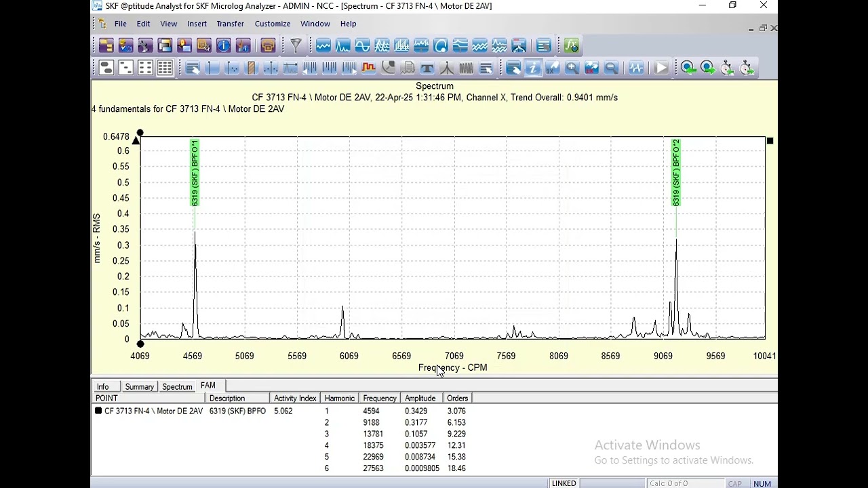Click the frequency value 27563
This screenshot has height=488, width=868.
(373, 468)
